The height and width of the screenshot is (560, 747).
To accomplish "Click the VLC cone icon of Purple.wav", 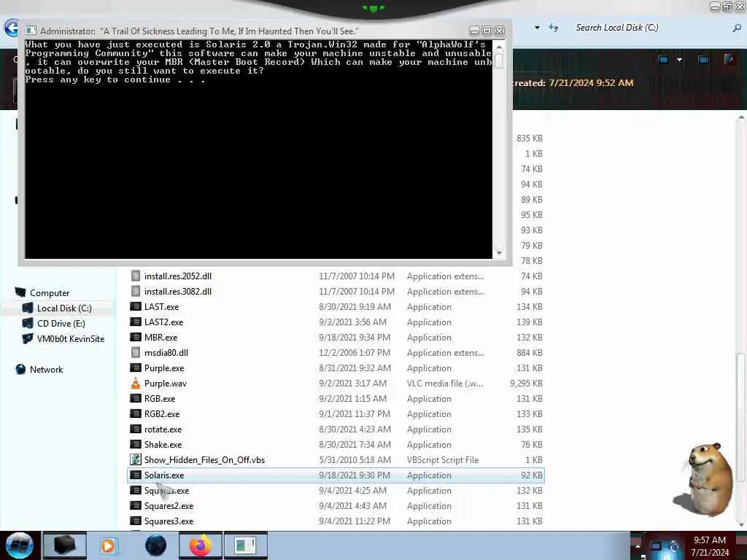I will coord(136,383).
